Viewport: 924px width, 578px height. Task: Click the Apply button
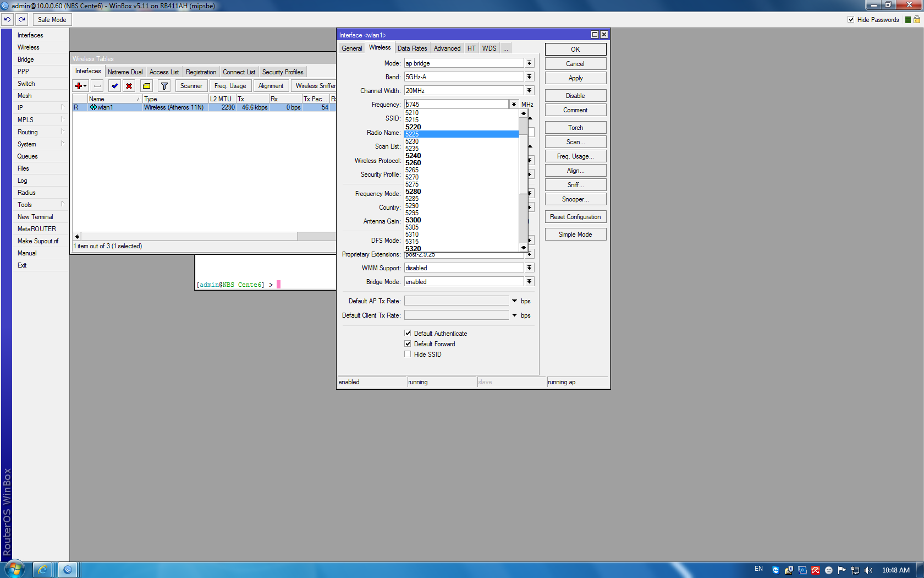[x=575, y=78]
